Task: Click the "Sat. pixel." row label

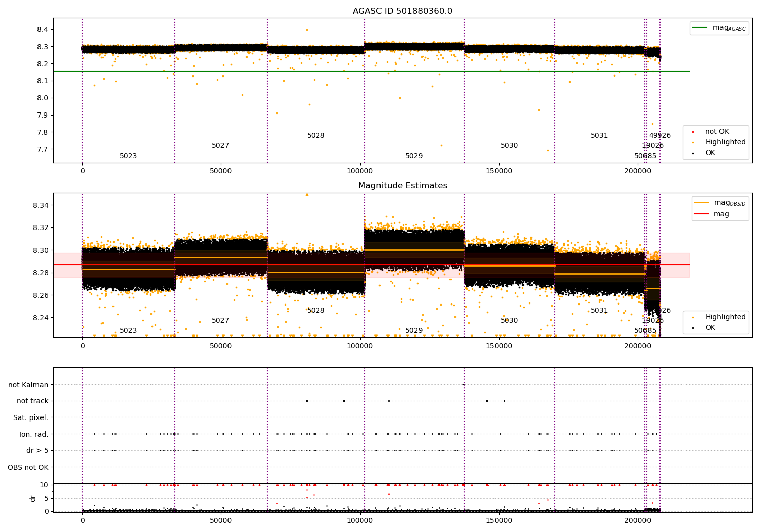Action: pos(31,418)
